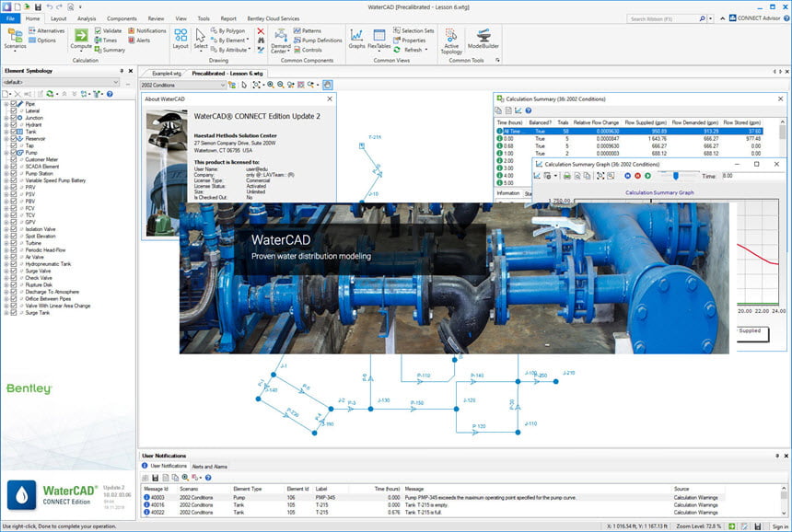Toggle Reservoir checkbox
Viewport: 792px width, 532px height.
14,138
